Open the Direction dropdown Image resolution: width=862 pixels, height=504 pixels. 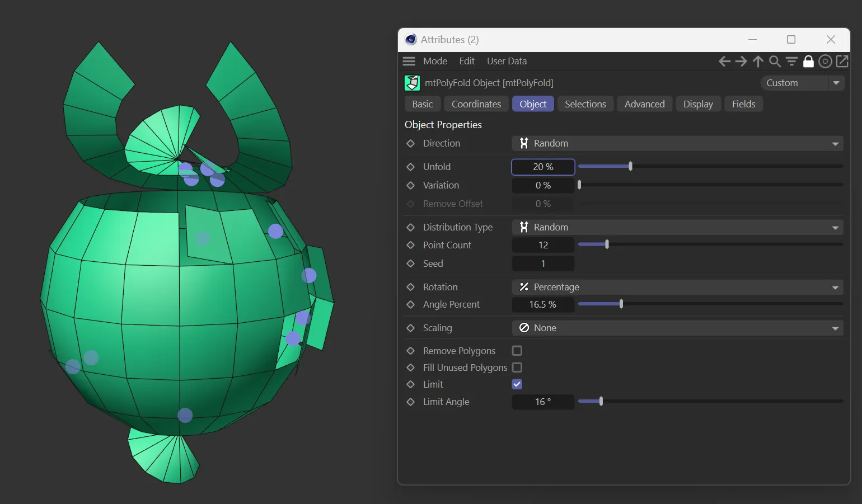point(677,144)
